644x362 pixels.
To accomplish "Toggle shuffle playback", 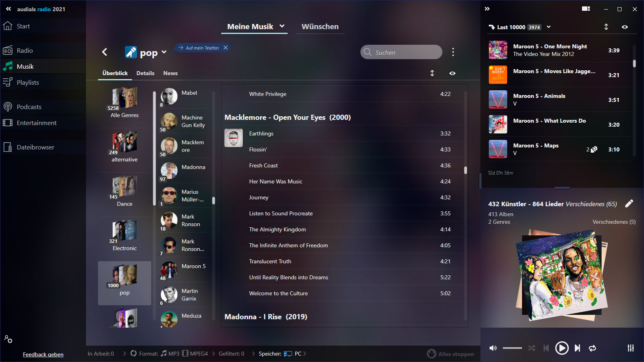I will [x=531, y=348].
